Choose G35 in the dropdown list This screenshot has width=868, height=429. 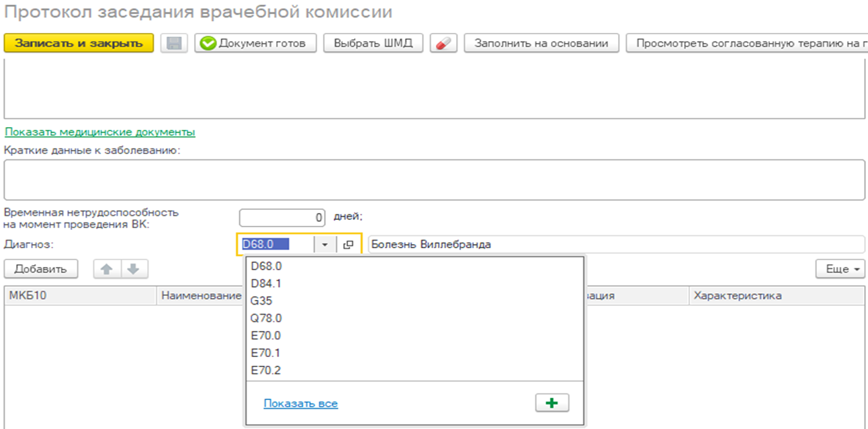point(261,301)
